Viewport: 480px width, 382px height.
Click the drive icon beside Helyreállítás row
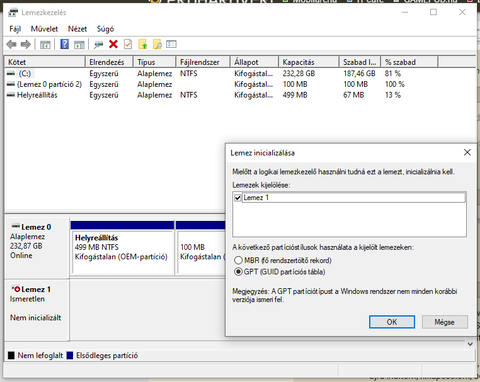(11, 95)
